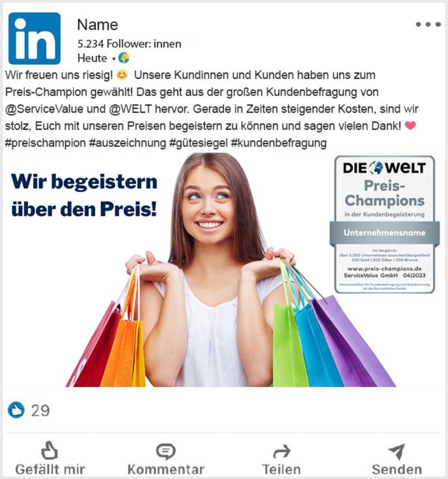Click the LinkedIn logo profile picture
This screenshot has height=479, width=448.
click(34, 39)
